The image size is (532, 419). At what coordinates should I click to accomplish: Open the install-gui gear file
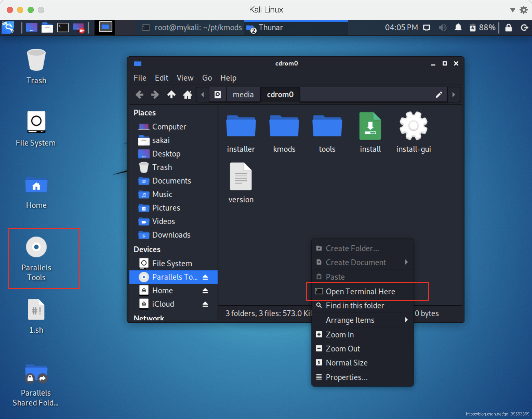[x=413, y=126]
